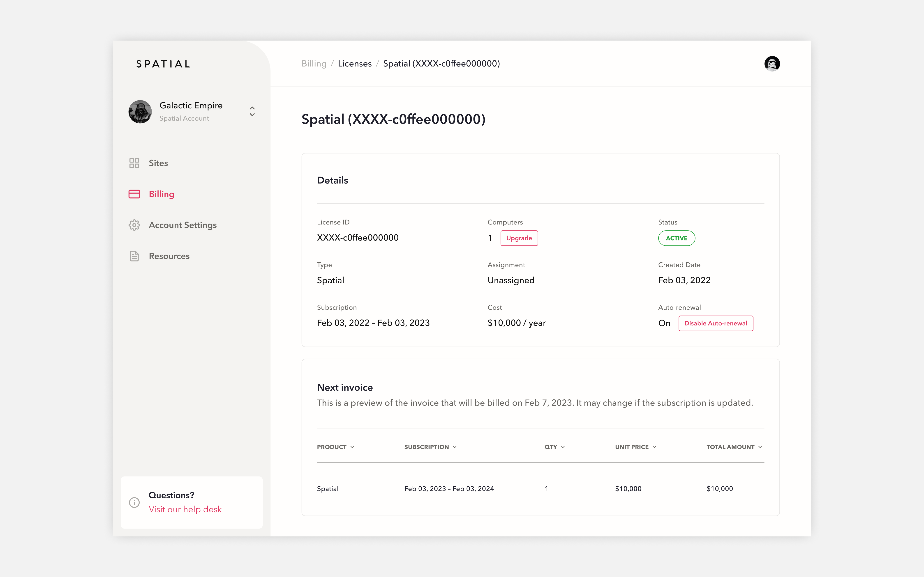Screen dimensions: 924x577
Task: Click the Upgrade computers button
Action: pos(519,238)
